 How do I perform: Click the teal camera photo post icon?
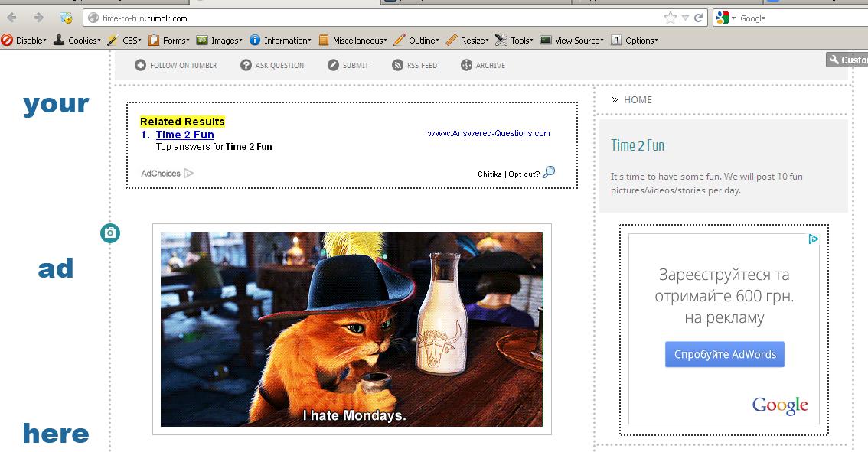[110, 233]
